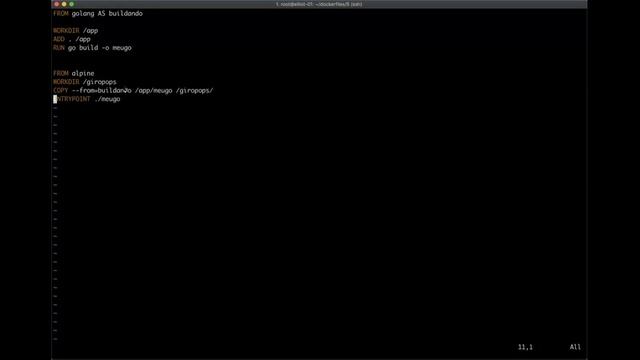
Task: Click the '/app' path on the WORKDIR line
Action: click(91, 31)
